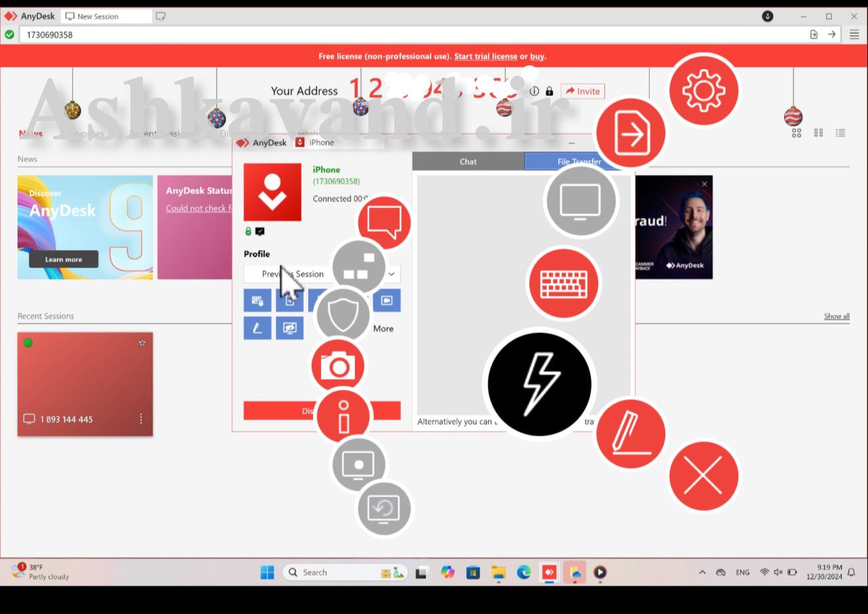Follow the Start trial license link
The height and width of the screenshot is (614, 868).
click(486, 56)
